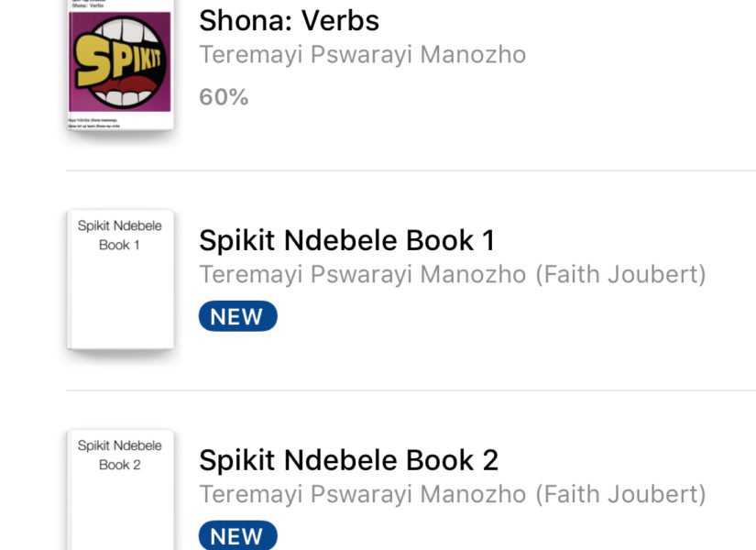This screenshot has width=756, height=550.
Task: Tap the "Spikit Ndebele Book 2" list title
Action: pos(348,460)
